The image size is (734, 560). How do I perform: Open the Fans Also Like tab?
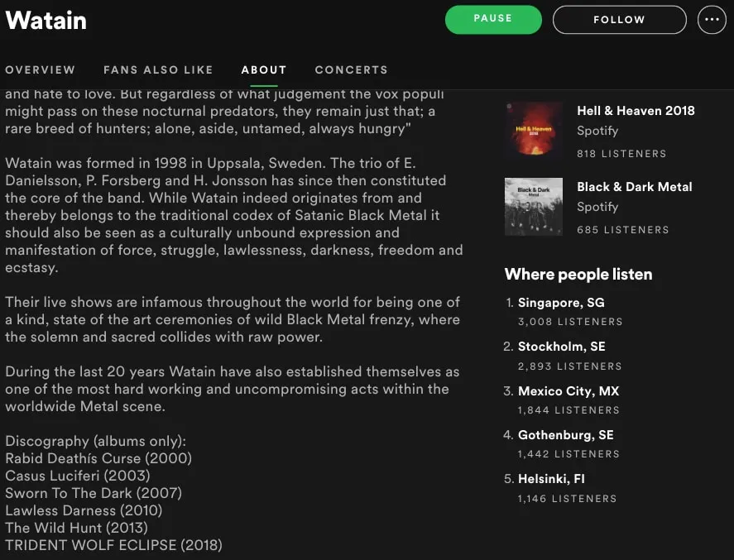158,69
